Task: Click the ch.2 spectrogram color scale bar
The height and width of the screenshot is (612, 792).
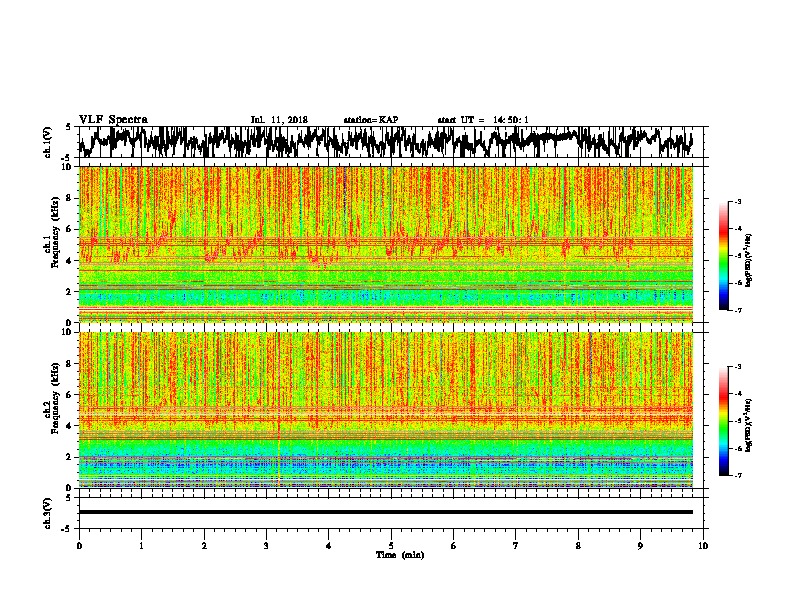Action: point(723,421)
